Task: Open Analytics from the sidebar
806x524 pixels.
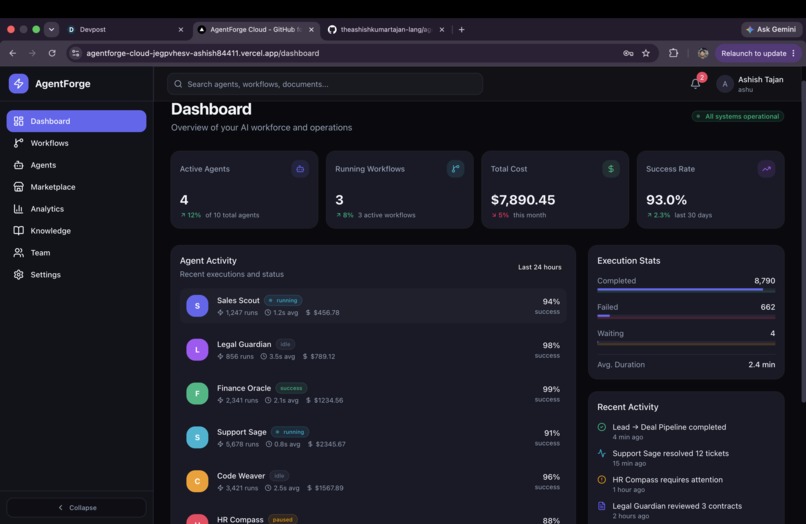Action: coord(76,209)
